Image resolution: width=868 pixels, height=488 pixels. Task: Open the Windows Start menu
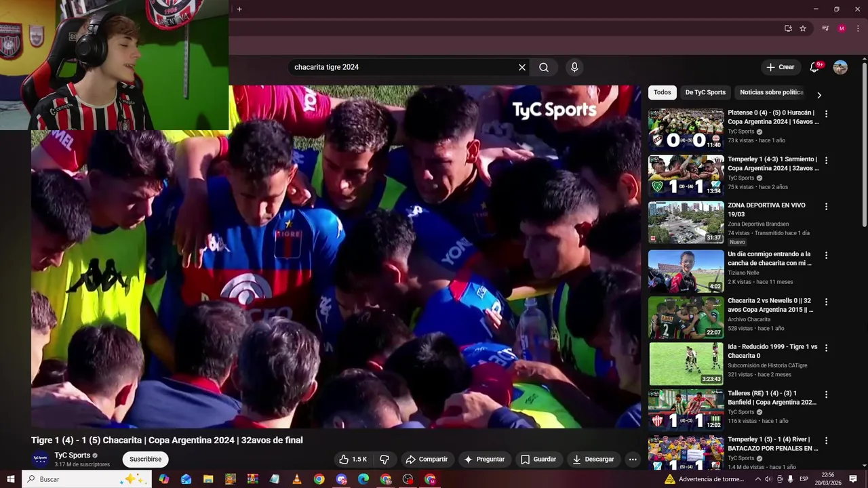[10, 479]
